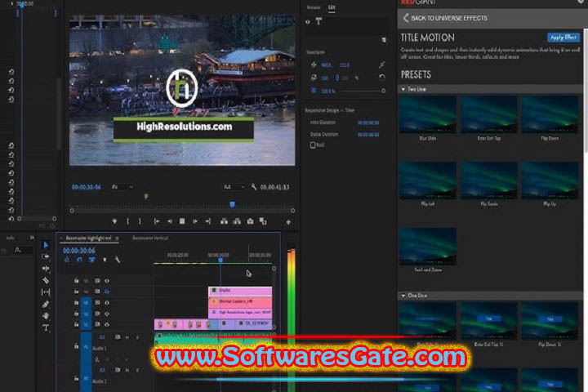Open the Bassmaster Vertical sequence tab
The image size is (588, 392).
coord(150,238)
